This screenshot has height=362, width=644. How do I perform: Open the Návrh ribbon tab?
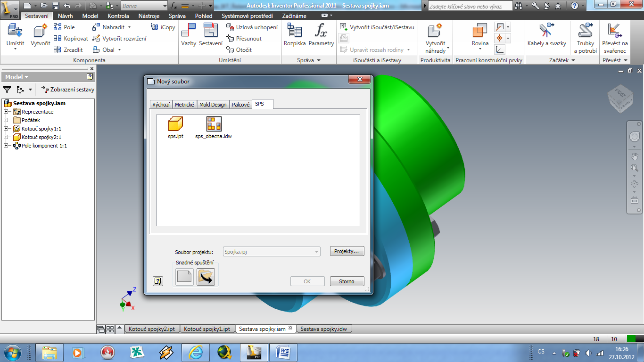tap(65, 16)
